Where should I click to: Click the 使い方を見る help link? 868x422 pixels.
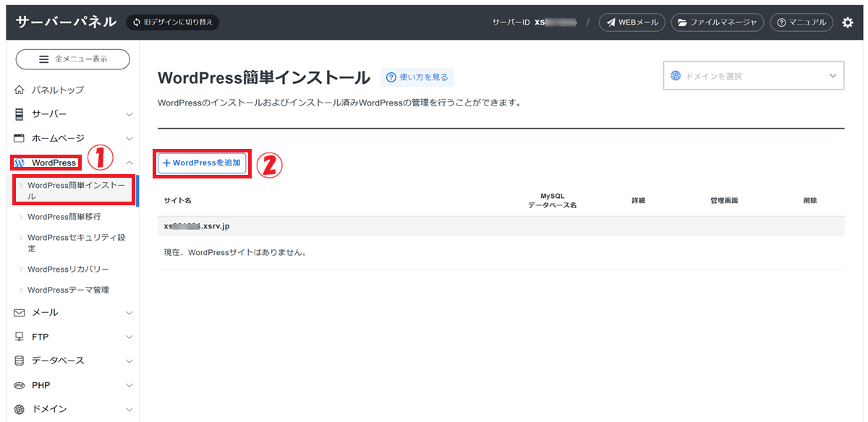tap(417, 77)
